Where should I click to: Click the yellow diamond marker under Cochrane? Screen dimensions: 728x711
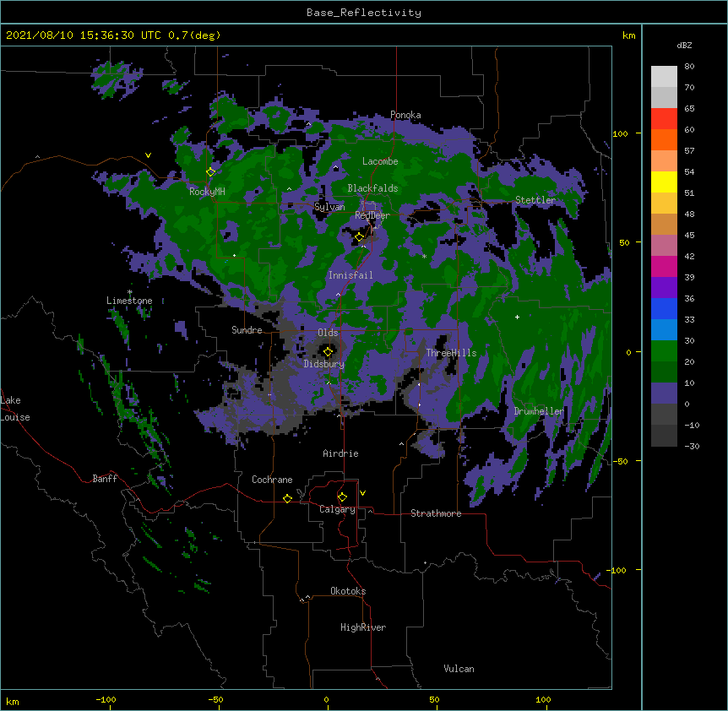pyautogui.click(x=287, y=498)
